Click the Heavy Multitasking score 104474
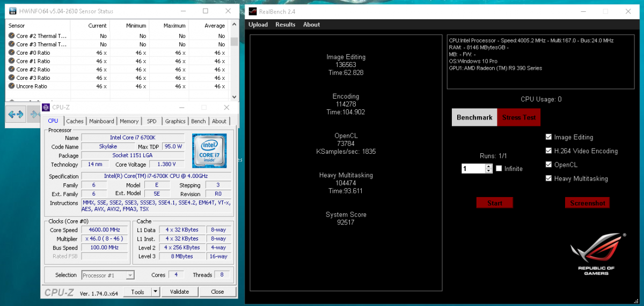This screenshot has width=644, height=306. click(346, 183)
